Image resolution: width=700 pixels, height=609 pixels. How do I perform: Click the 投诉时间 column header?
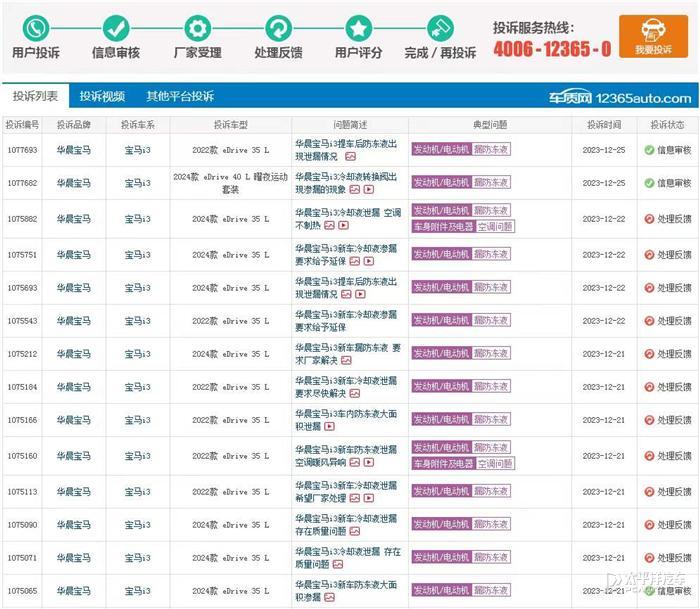[603, 125]
